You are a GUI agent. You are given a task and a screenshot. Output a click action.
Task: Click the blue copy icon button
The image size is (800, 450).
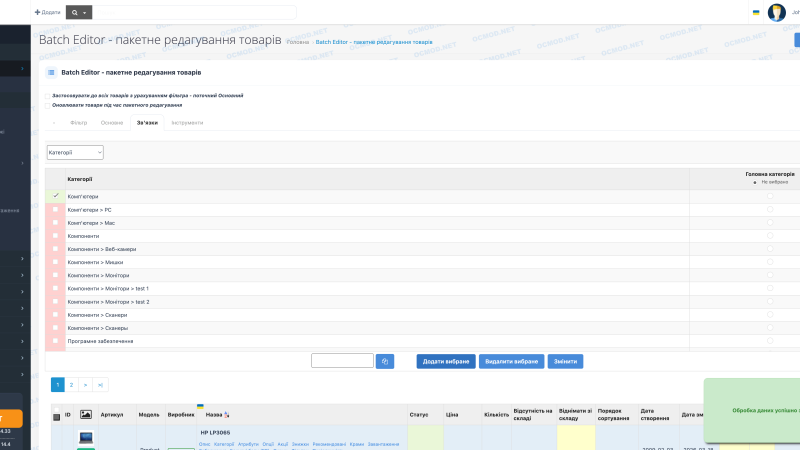click(385, 361)
